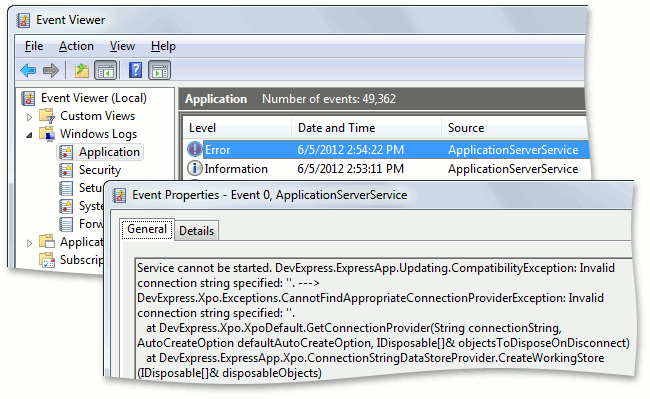650x399 pixels.
Task: Click the Security log icon in tree
Action: (66, 170)
